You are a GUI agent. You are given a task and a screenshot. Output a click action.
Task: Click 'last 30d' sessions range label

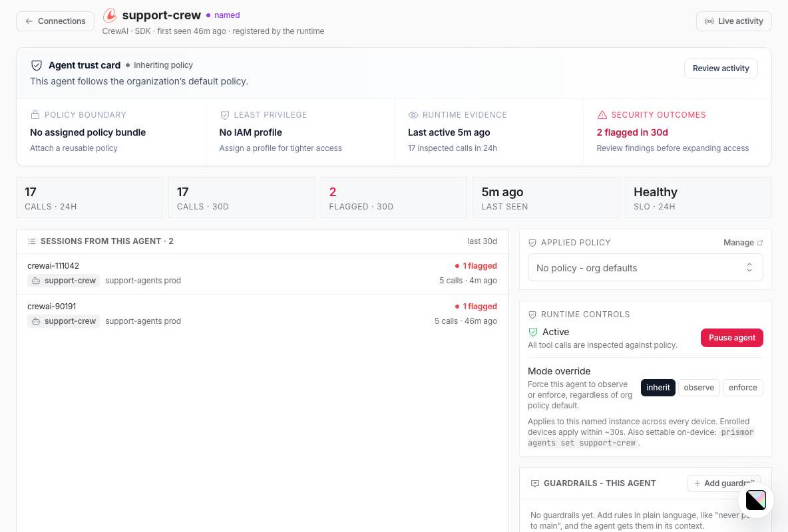point(483,241)
